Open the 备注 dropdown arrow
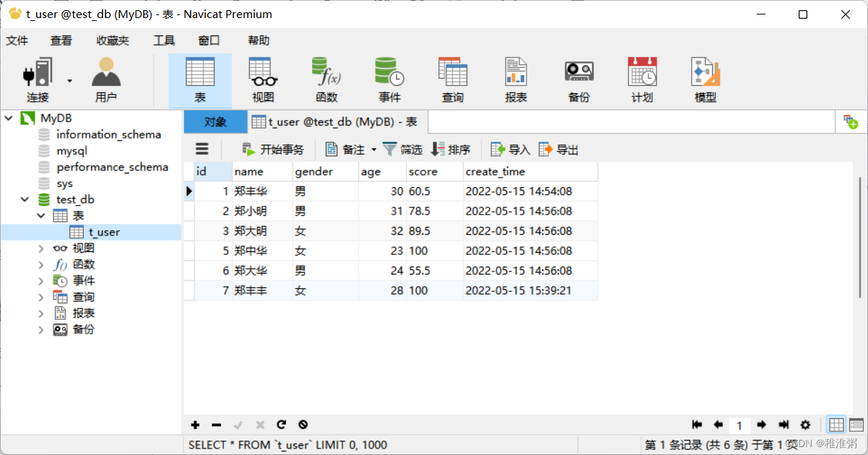The height and width of the screenshot is (455, 868). tap(374, 150)
